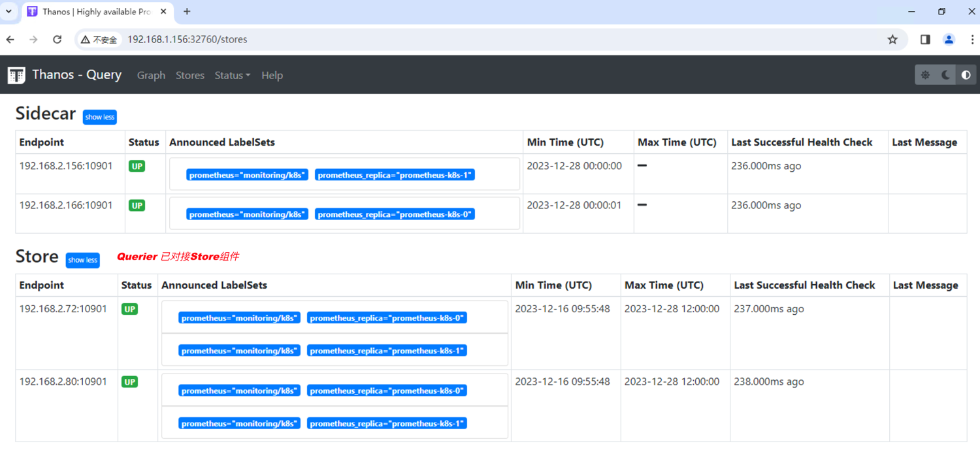Open a new browser tab
Screen dimensions: 980x450
click(187, 11)
